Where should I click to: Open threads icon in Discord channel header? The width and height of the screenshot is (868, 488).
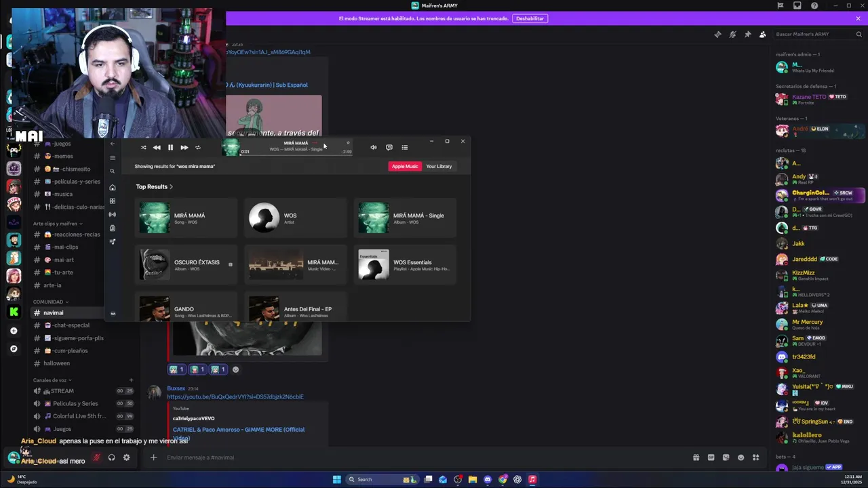coord(717,35)
